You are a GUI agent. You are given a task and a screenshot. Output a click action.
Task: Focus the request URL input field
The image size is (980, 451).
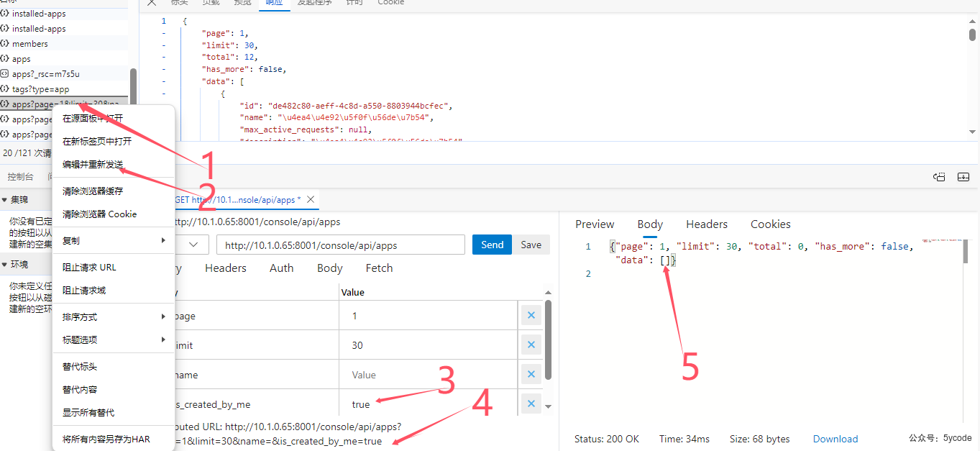[341, 245]
